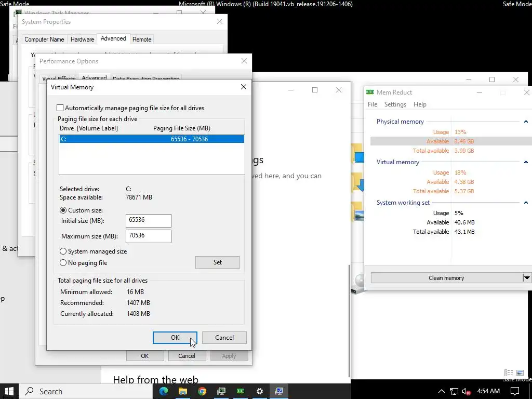Image resolution: width=532 pixels, height=399 pixels.
Task: Enable automatically manage paging file size checkbox
Action: click(x=60, y=108)
